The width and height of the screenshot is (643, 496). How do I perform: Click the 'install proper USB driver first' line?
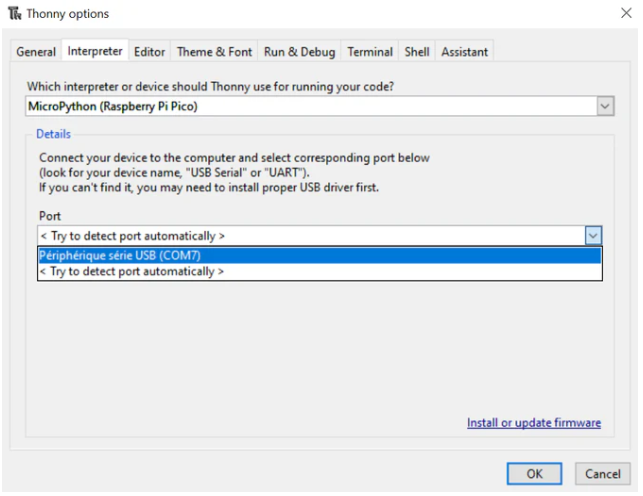pyautogui.click(x=209, y=187)
